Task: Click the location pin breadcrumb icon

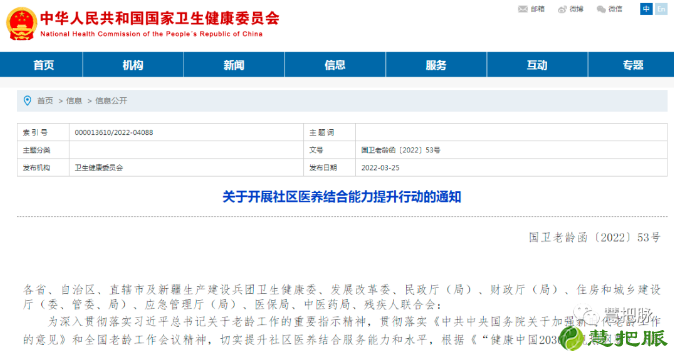Action: pyautogui.click(x=28, y=101)
